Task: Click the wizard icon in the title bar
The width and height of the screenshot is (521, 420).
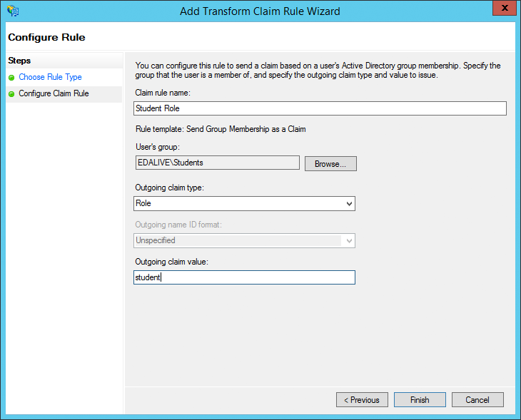Action: pos(12,11)
